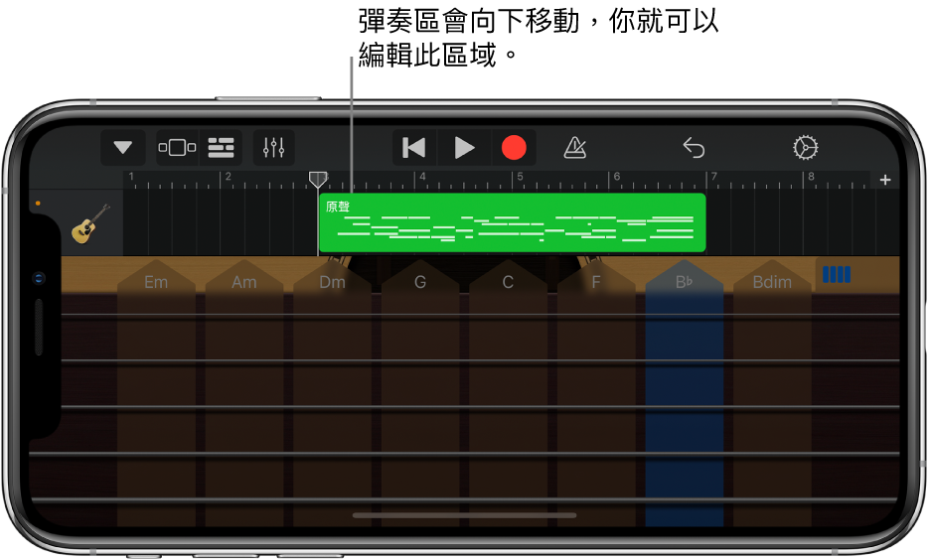Tap the playhead marker on ruler
The width and height of the screenshot is (930, 560).
(318, 179)
